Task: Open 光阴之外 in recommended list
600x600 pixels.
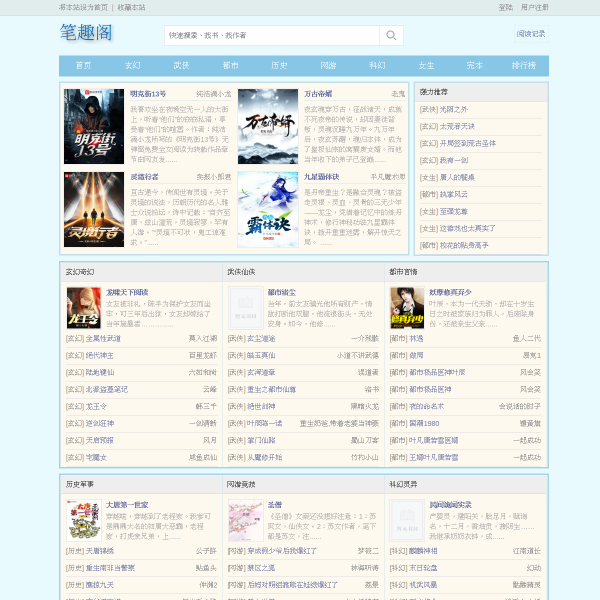Action: click(x=453, y=110)
